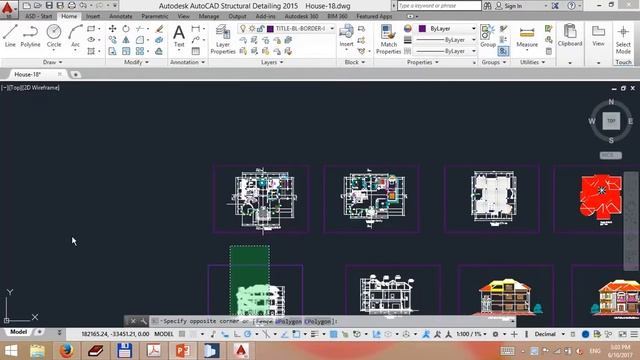Toggle group selection on/off button
The width and height of the screenshot is (640, 360).
pos(503,51)
